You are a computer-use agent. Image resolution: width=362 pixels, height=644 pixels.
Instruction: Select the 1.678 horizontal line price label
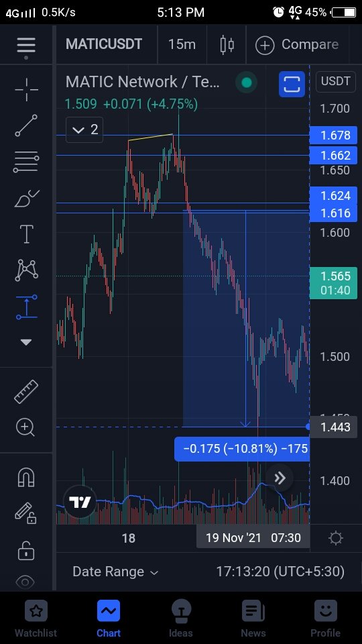[x=333, y=135]
